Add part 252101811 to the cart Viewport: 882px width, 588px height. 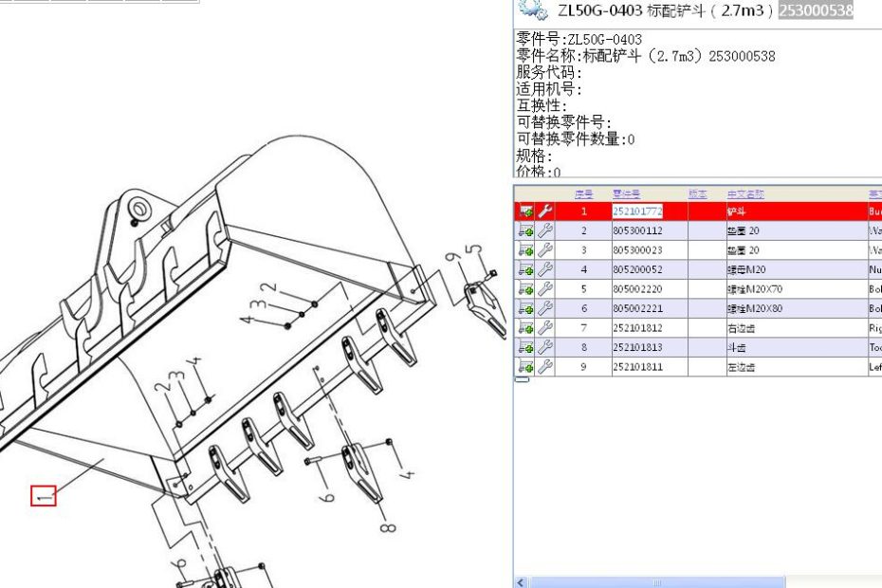point(525,367)
